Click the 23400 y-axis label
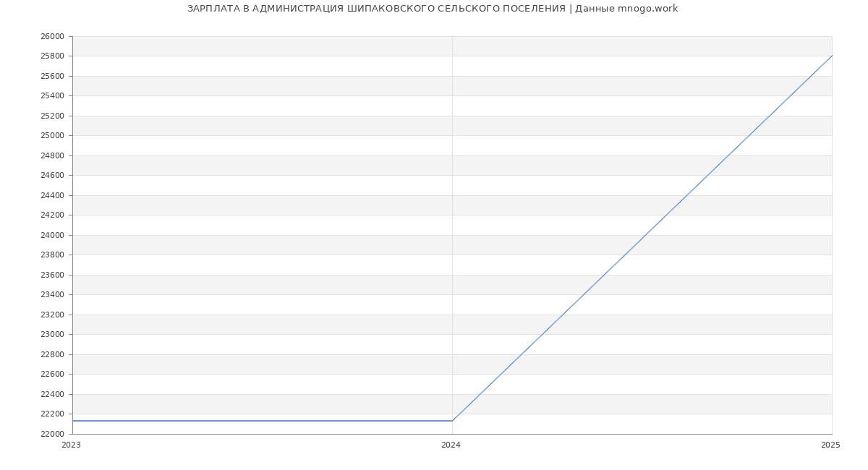The image size is (868, 470). tap(52, 295)
